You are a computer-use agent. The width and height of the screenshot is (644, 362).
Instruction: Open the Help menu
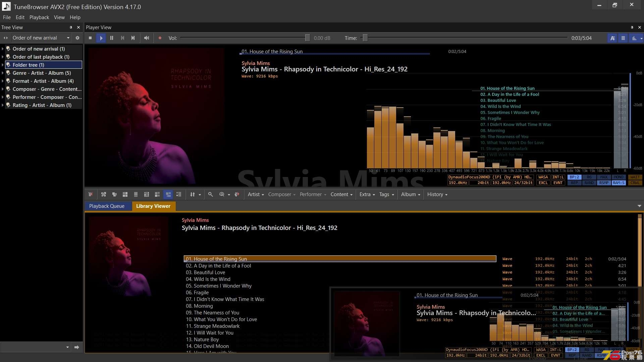(75, 17)
